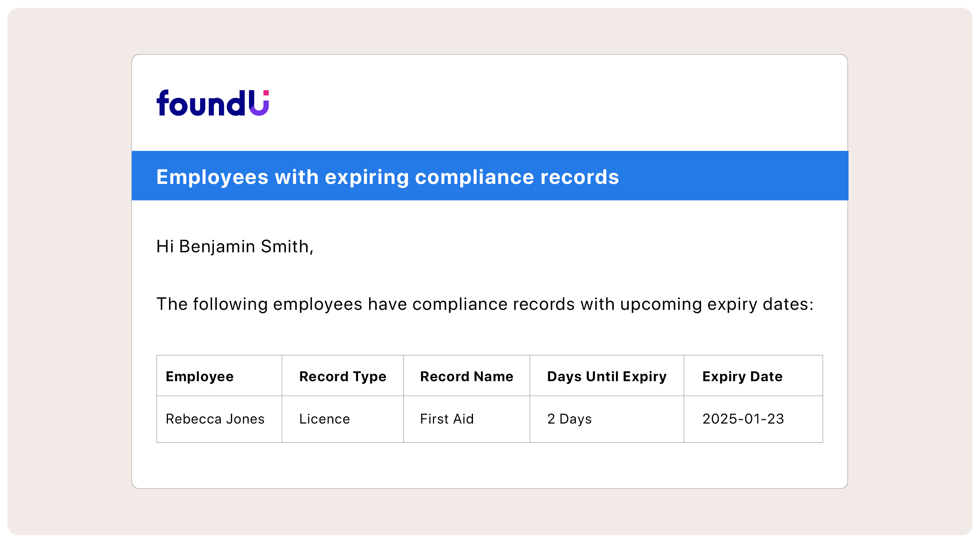Click the word 'Employees' in the banner

coord(212,177)
